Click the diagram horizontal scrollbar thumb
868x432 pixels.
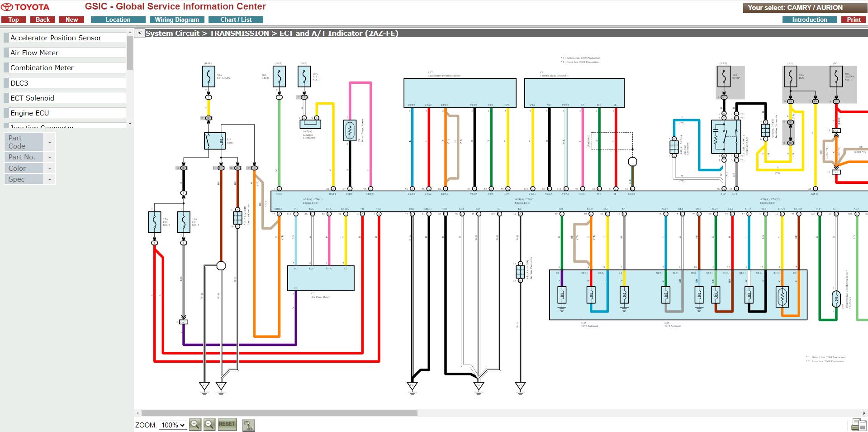click(279, 413)
